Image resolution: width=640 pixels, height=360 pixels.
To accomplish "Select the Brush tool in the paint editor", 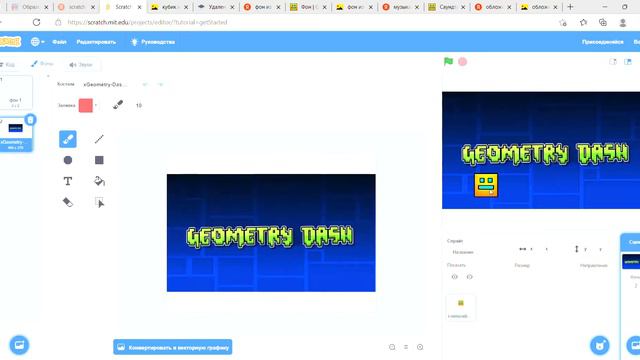I will [x=68, y=139].
